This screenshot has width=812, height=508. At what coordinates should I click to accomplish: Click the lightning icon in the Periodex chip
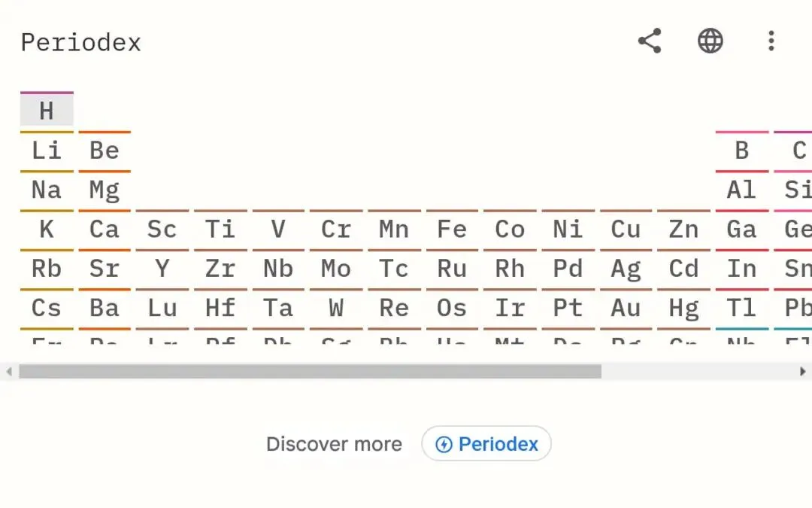pos(444,445)
